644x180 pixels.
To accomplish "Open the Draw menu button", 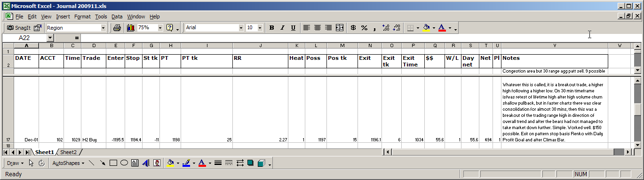I will 16,163.
